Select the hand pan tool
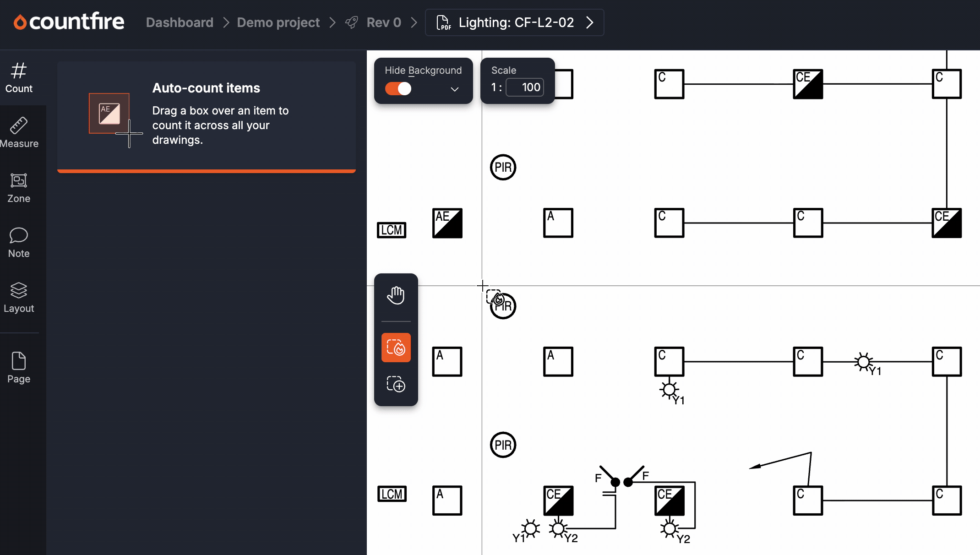 pyautogui.click(x=396, y=295)
